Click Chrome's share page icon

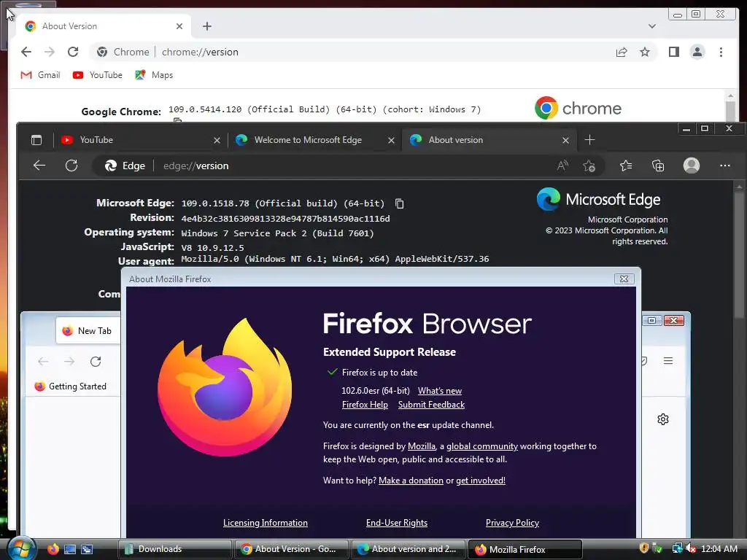coord(622,52)
